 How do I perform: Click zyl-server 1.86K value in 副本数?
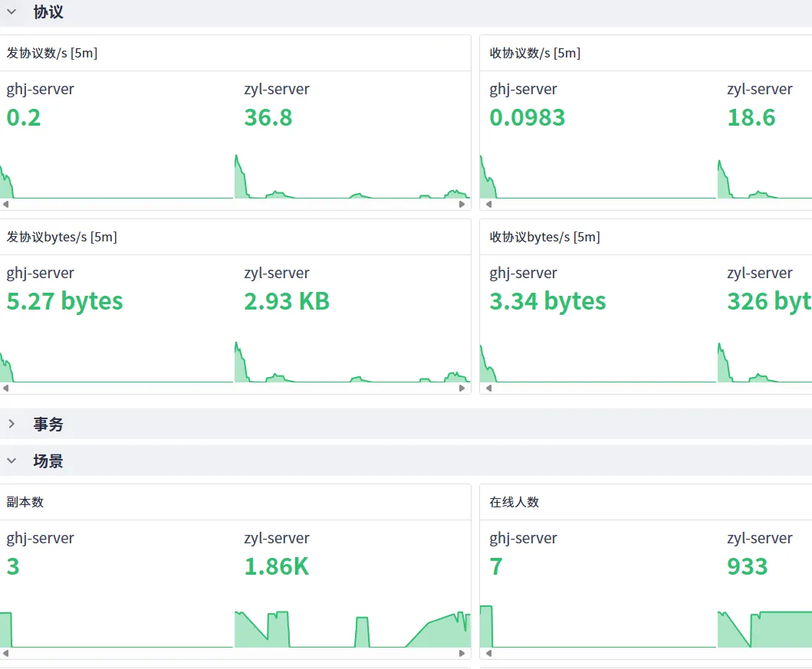click(x=276, y=566)
